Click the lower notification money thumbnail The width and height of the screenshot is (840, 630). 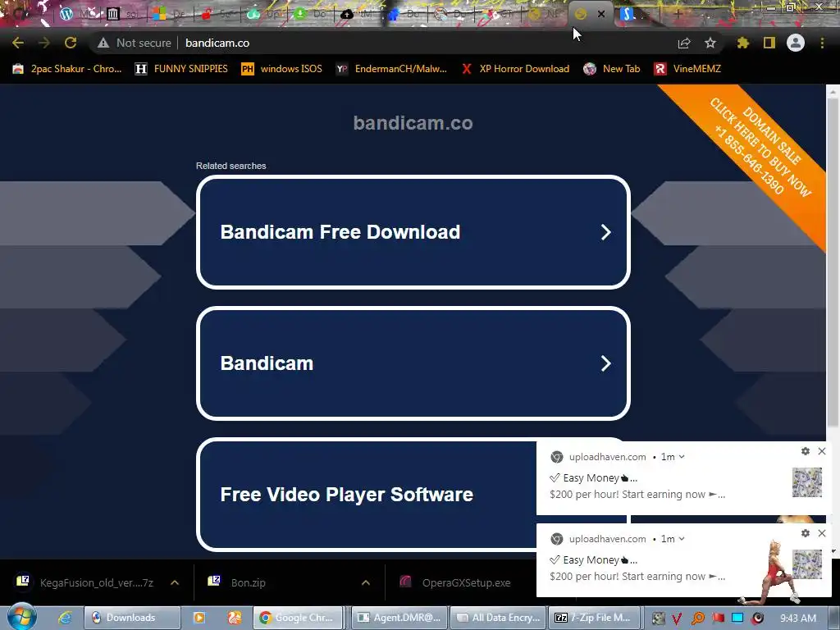click(x=807, y=564)
